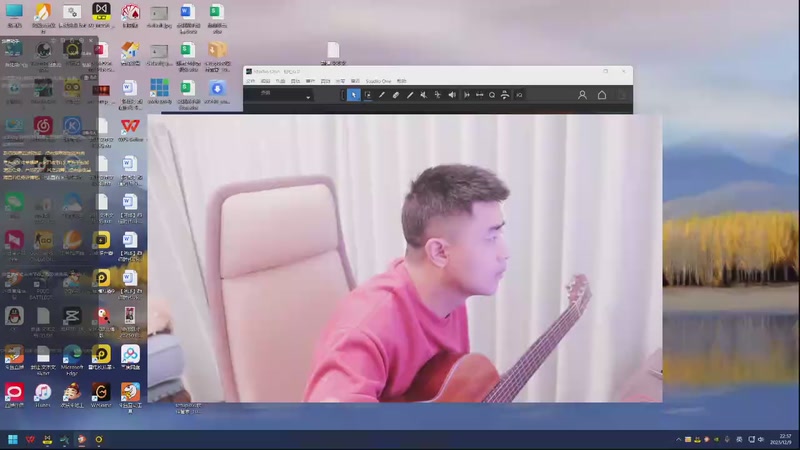Image resolution: width=800 pixels, height=450 pixels.
Task: Click the Q quantize icon in toolbar
Action: point(492,95)
